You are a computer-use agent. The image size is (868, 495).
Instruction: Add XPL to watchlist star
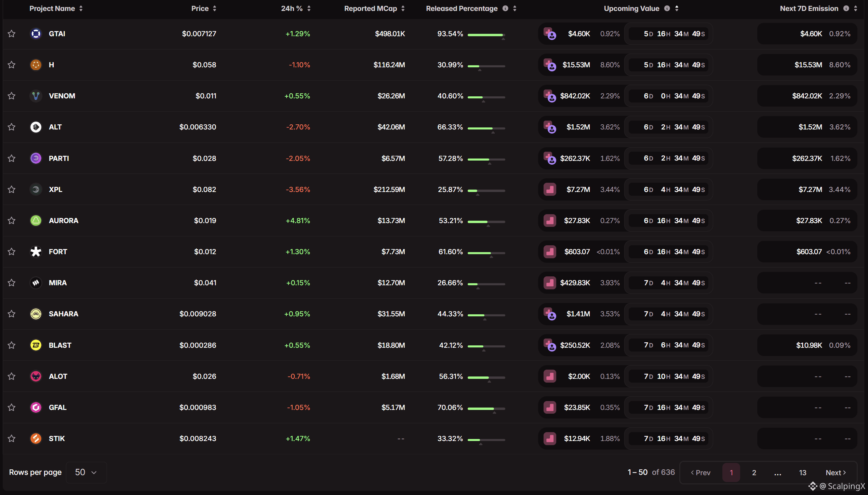tap(12, 189)
